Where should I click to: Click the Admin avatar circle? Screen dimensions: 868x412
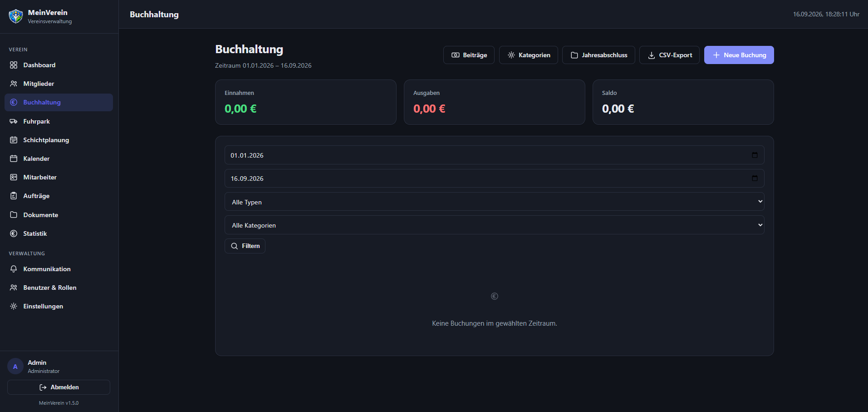15,367
